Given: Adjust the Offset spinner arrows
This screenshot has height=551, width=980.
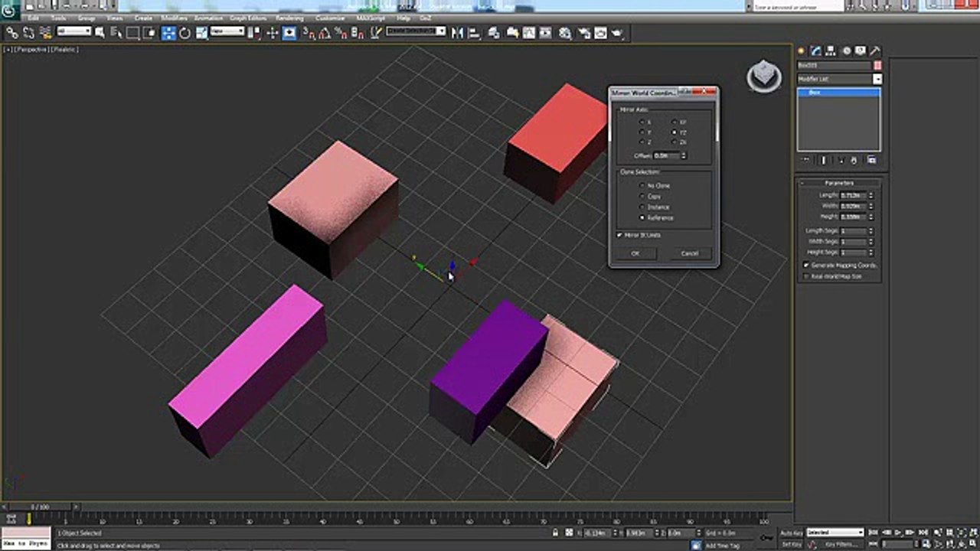Looking at the screenshot, I should pos(684,155).
